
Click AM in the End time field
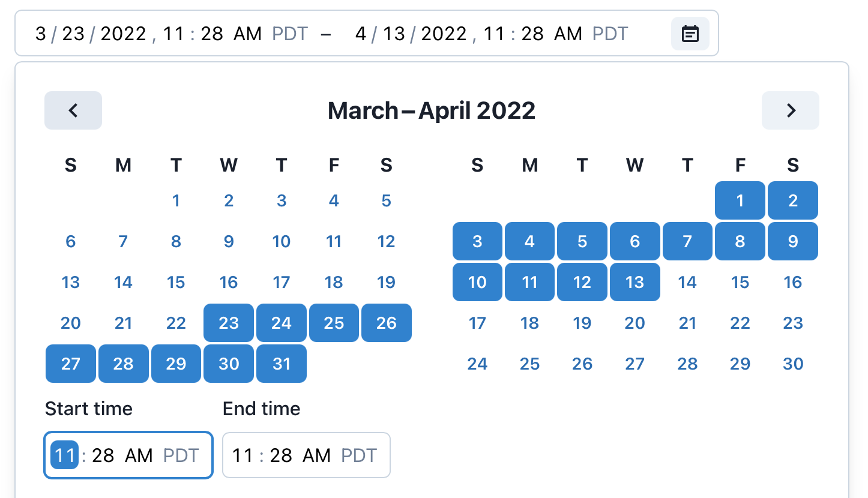click(319, 455)
